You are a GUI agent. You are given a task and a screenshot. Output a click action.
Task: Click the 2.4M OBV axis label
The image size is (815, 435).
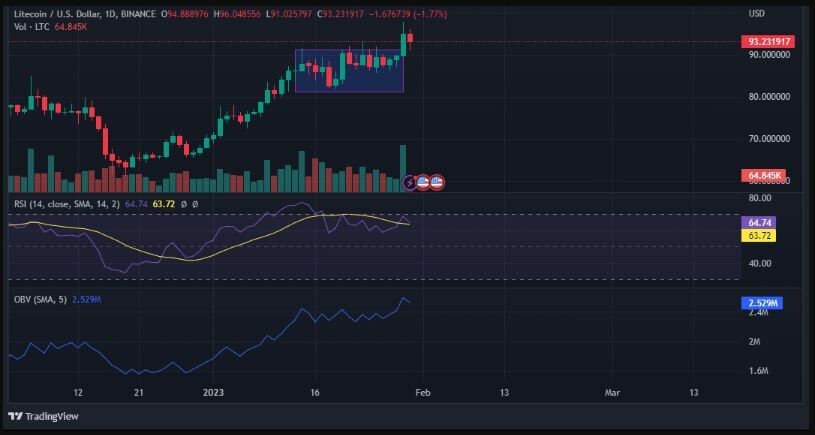(758, 313)
